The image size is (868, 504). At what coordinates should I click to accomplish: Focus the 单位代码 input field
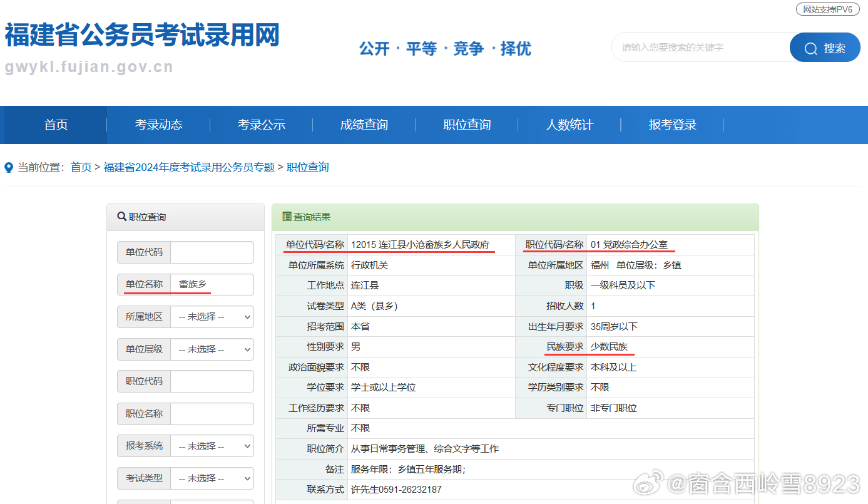tap(212, 252)
